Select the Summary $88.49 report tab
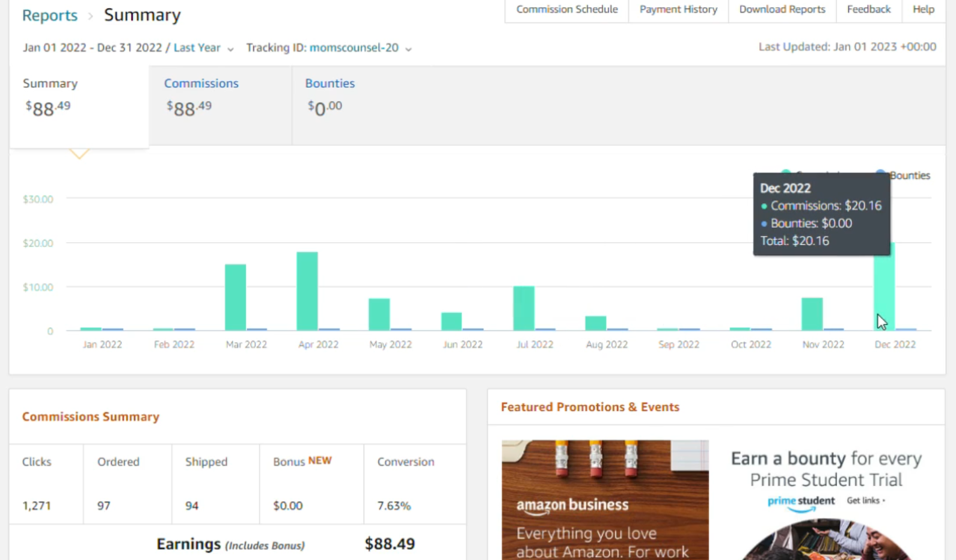Screen dimensions: 956x560 point(79,106)
